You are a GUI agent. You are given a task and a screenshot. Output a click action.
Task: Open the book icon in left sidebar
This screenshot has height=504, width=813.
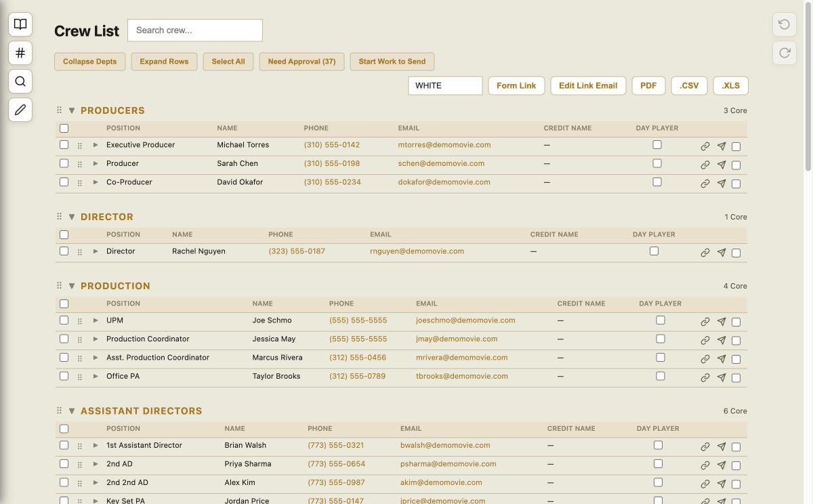[x=20, y=24]
